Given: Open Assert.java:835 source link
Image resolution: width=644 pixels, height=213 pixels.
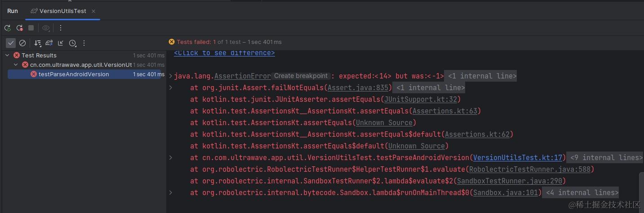Looking at the screenshot, I should [x=358, y=87].
